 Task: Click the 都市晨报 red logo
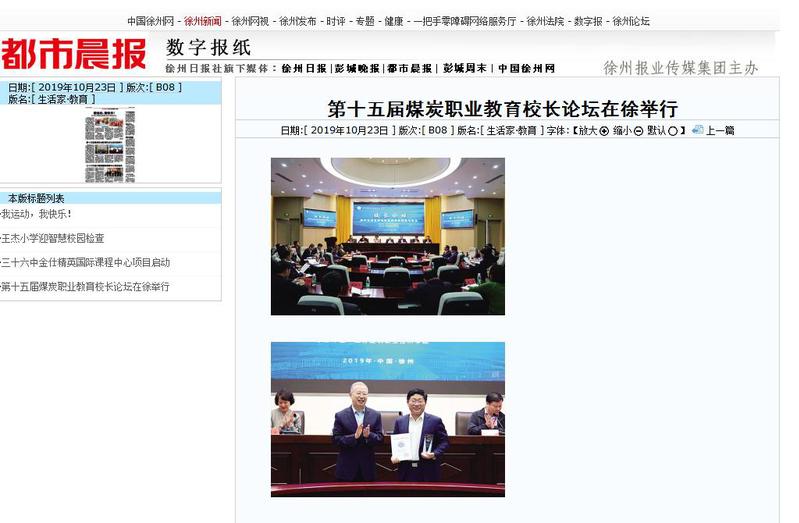click(74, 53)
